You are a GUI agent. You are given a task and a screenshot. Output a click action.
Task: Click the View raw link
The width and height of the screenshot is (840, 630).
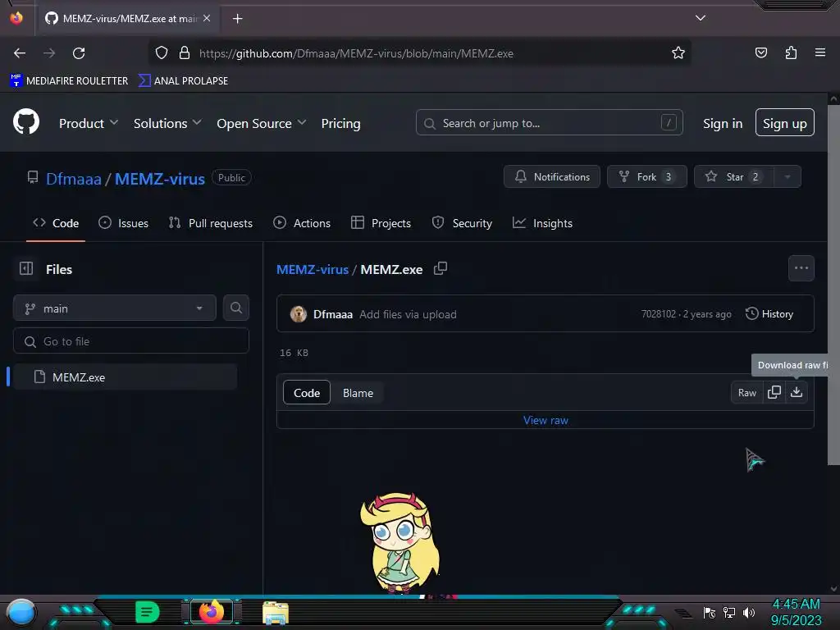coord(546,421)
